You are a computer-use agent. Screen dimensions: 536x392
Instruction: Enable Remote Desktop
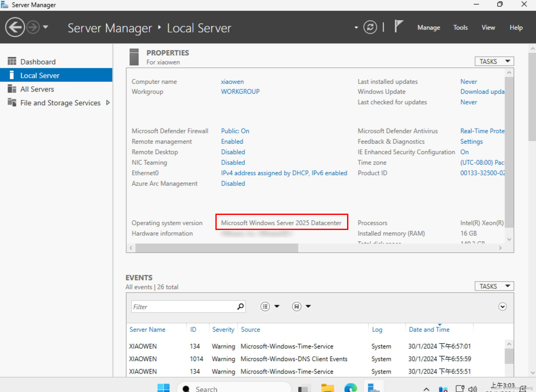coord(233,152)
